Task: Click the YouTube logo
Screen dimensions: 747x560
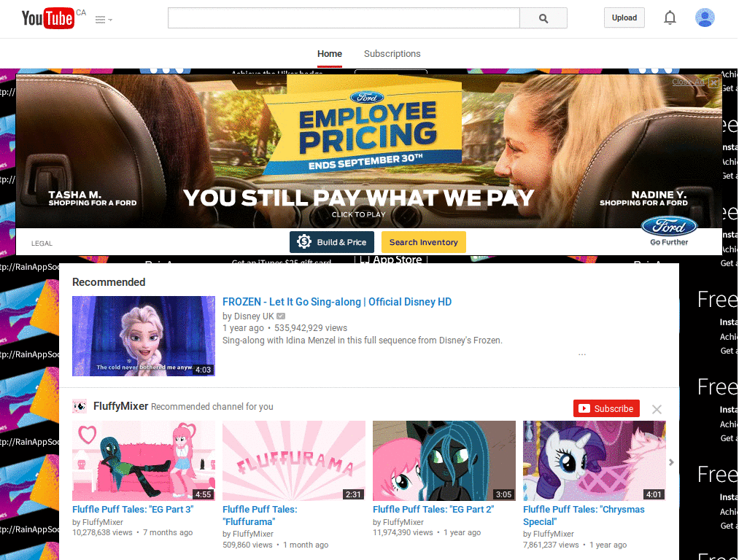Action: pos(47,18)
